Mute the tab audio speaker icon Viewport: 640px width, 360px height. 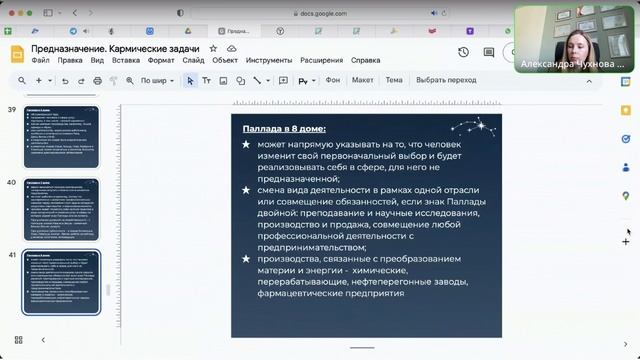434,13
